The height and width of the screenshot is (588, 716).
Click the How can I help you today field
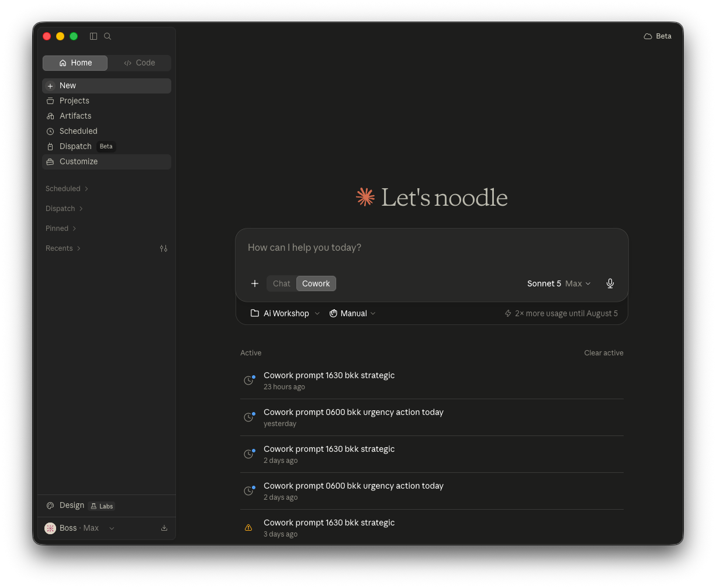click(431, 248)
